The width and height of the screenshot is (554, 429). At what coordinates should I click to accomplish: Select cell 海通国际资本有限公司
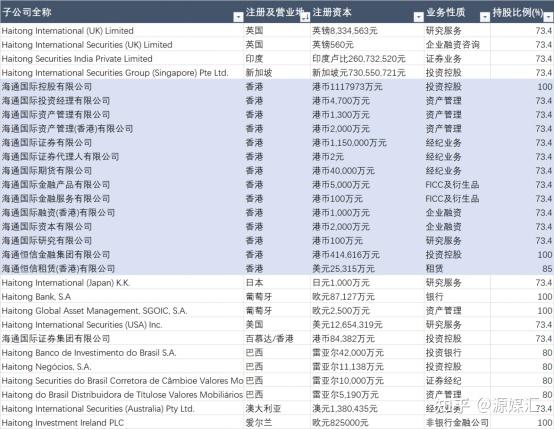[122, 227]
